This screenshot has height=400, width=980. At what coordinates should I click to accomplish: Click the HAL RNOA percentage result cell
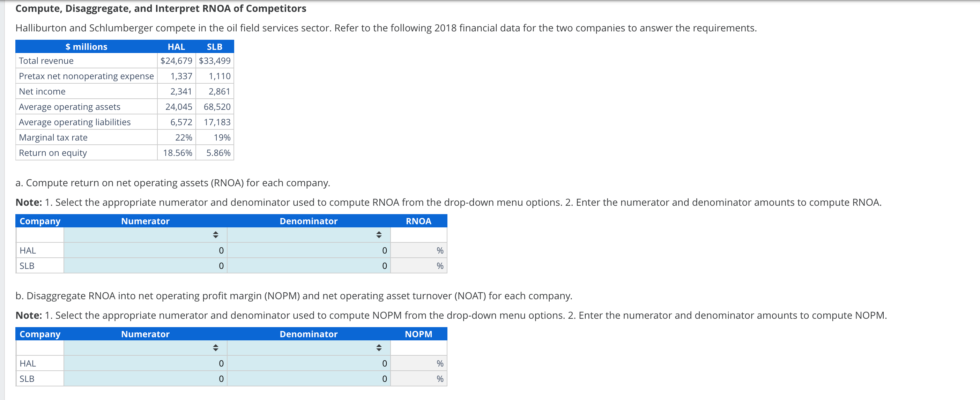click(418, 250)
